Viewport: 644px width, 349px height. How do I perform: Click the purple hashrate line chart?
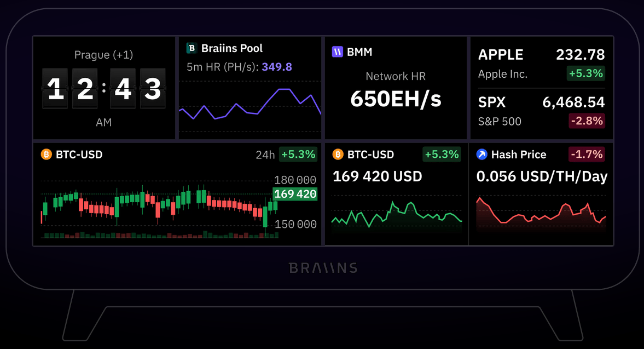tap(250, 105)
